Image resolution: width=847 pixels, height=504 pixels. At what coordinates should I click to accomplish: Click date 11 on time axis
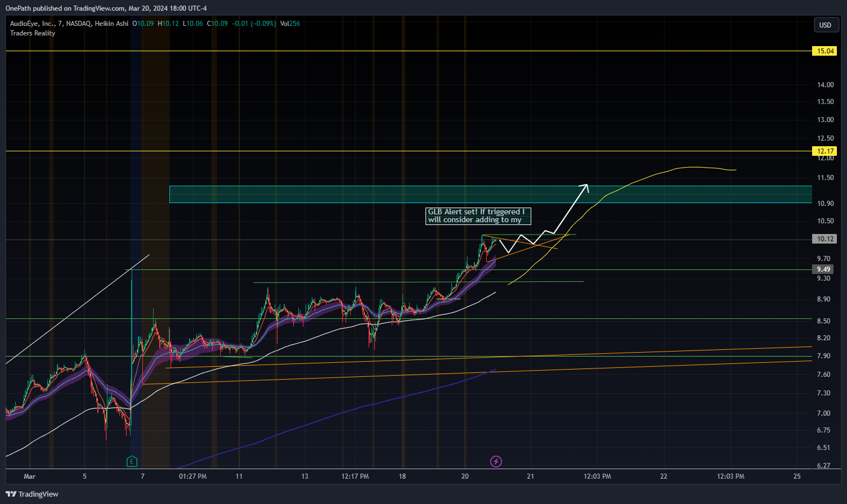pyautogui.click(x=239, y=476)
